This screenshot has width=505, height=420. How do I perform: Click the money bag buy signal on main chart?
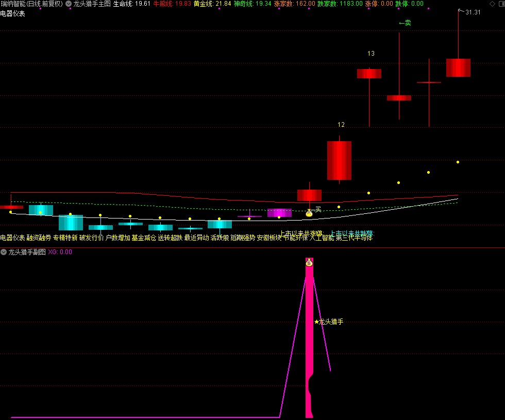(309, 213)
